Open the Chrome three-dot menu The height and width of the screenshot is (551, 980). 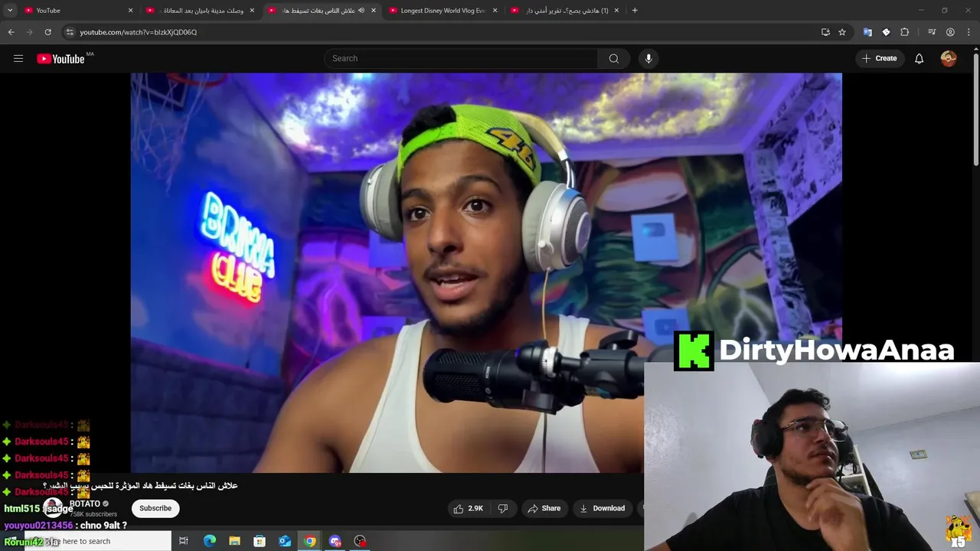tap(969, 32)
